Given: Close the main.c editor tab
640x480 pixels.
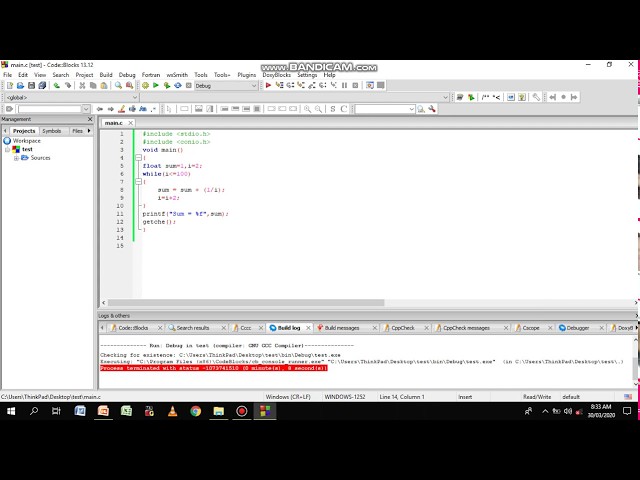Looking at the screenshot, I should pos(131,123).
